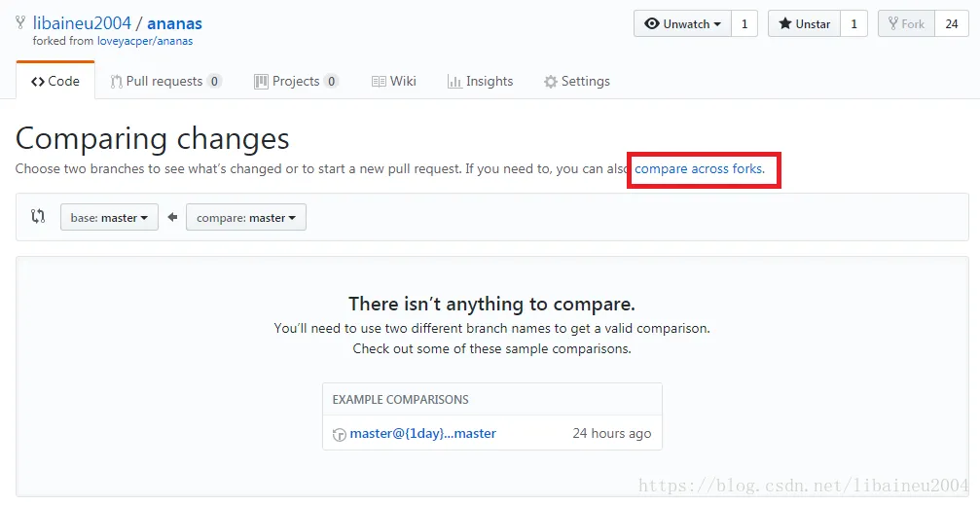Click the '24 hours ago' timestamp
The width and height of the screenshot is (980, 505).
(612, 433)
